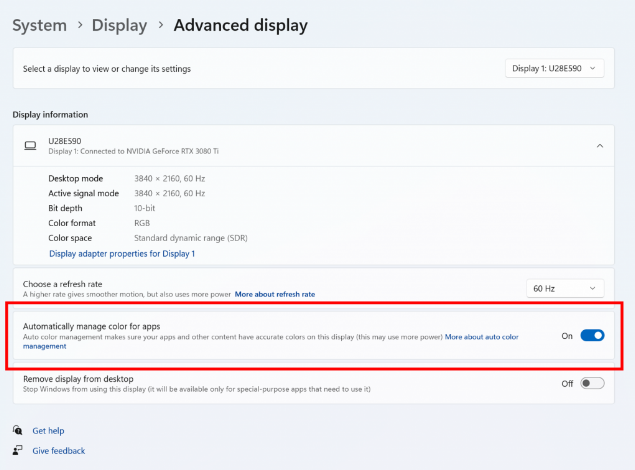Open Display adapter properties for Display 1
The width and height of the screenshot is (635, 470).
pyautogui.click(x=121, y=254)
